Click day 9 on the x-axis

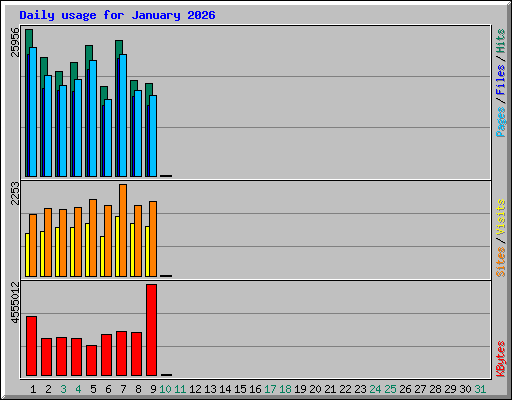[153, 389]
